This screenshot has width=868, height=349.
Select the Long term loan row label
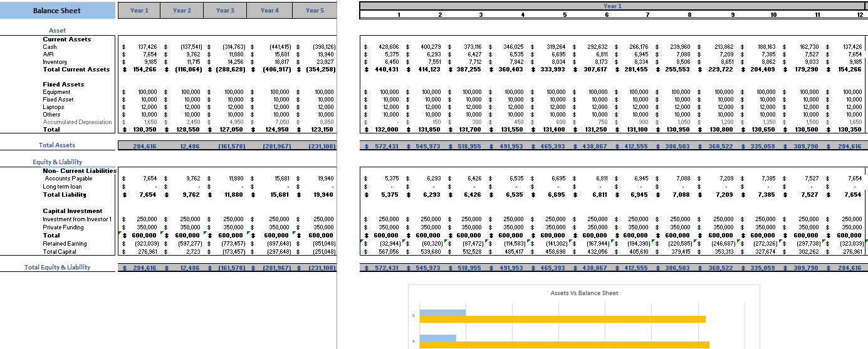click(x=62, y=186)
